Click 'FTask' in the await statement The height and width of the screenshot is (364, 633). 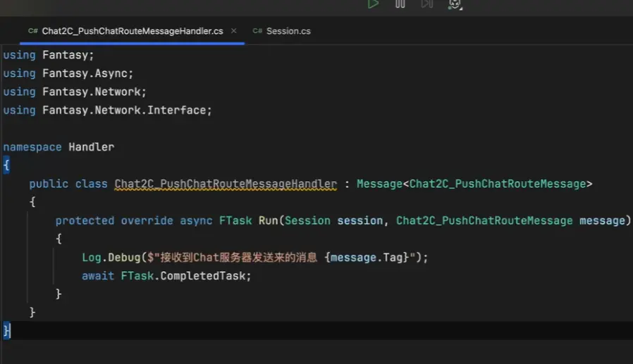(137, 276)
